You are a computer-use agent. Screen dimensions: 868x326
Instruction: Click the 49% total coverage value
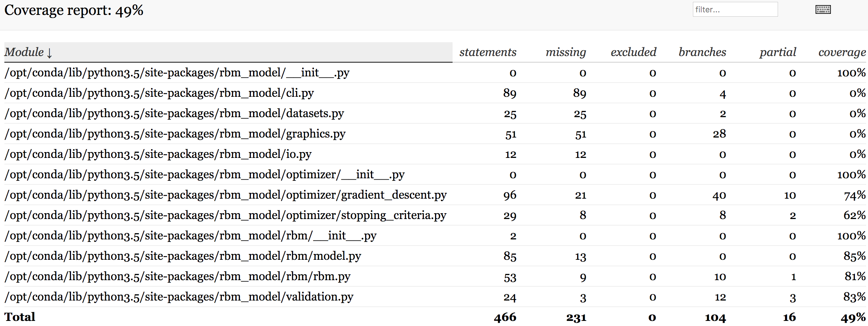[x=853, y=318]
